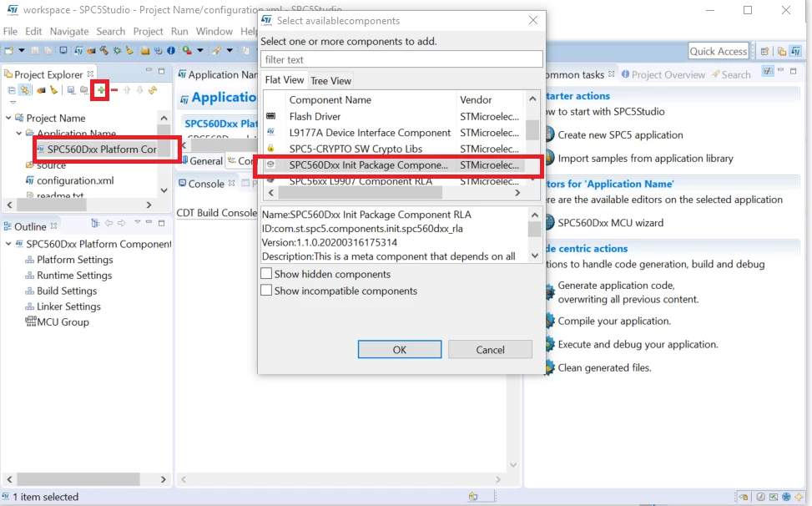
Task: Select MCU Group in Outline
Action: click(63, 321)
